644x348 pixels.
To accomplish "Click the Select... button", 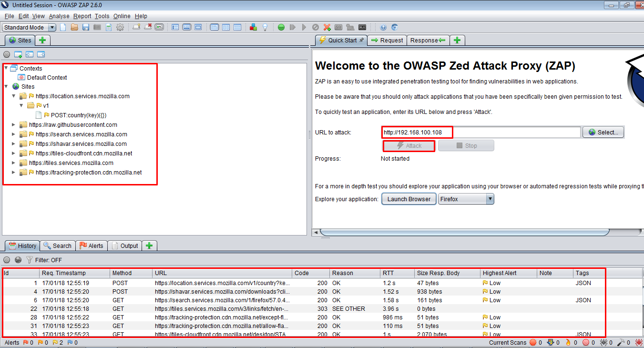I will pyautogui.click(x=603, y=132).
